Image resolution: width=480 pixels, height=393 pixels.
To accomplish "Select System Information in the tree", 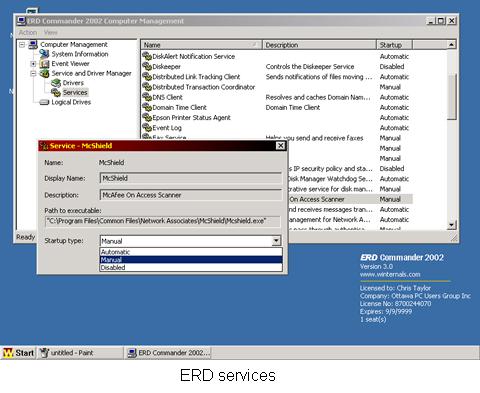I will pyautogui.click(x=80, y=54).
